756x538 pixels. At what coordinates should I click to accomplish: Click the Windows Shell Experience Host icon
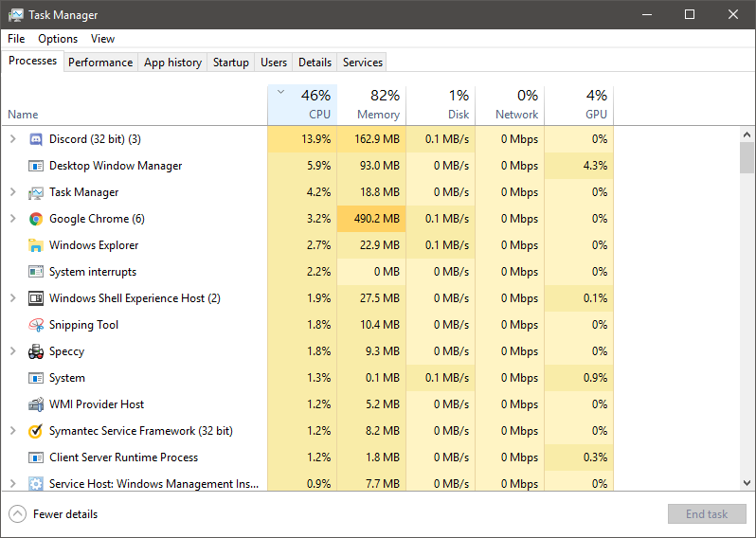coord(36,298)
